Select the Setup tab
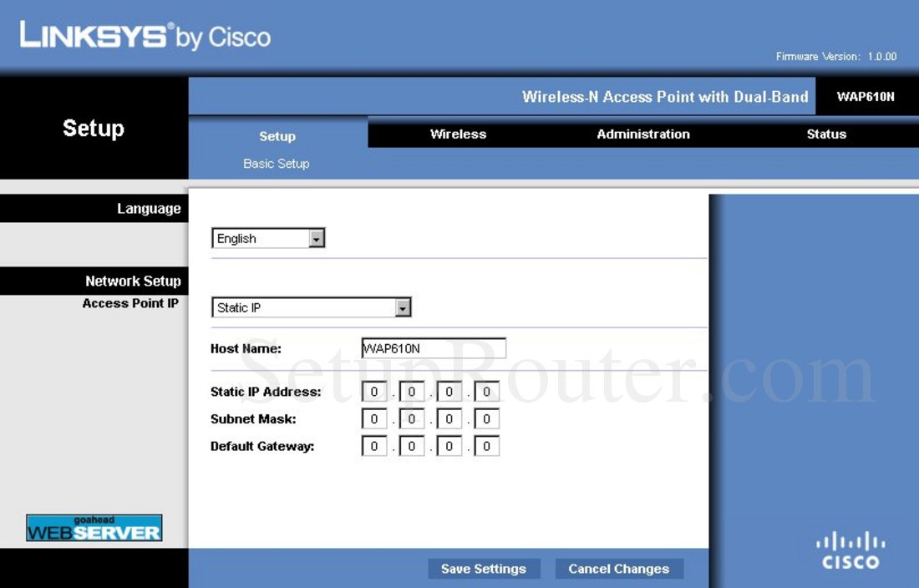This screenshot has height=588, width=919. tap(277, 135)
